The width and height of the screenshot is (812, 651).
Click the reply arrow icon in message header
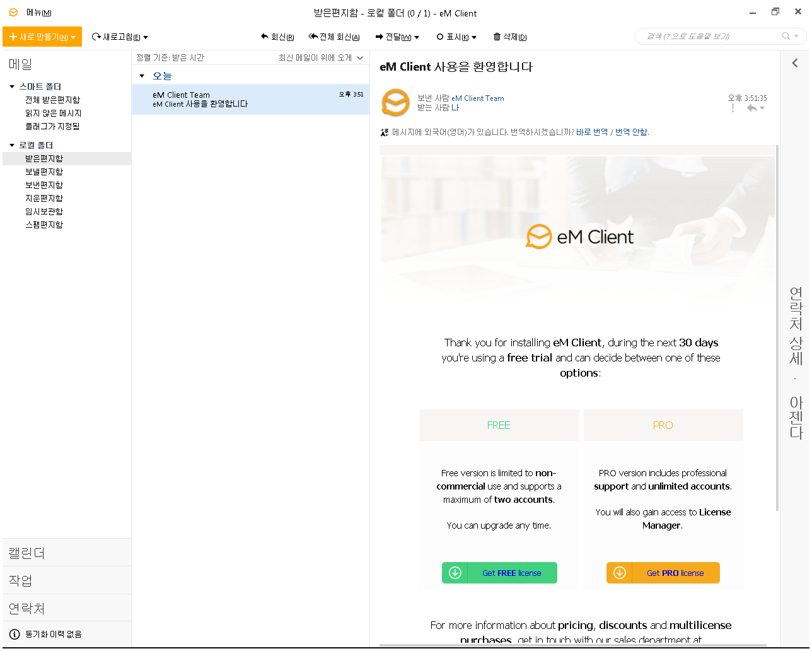pyautogui.click(x=751, y=108)
